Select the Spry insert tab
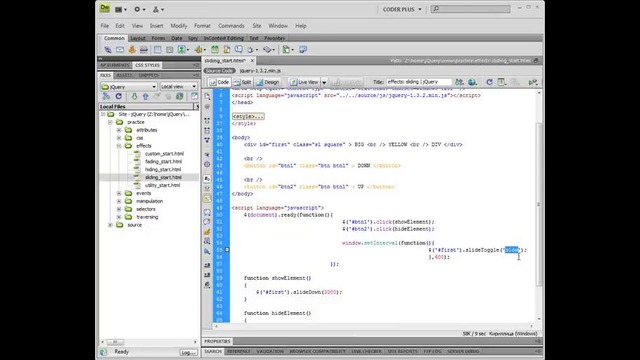 pyautogui.click(x=193, y=38)
